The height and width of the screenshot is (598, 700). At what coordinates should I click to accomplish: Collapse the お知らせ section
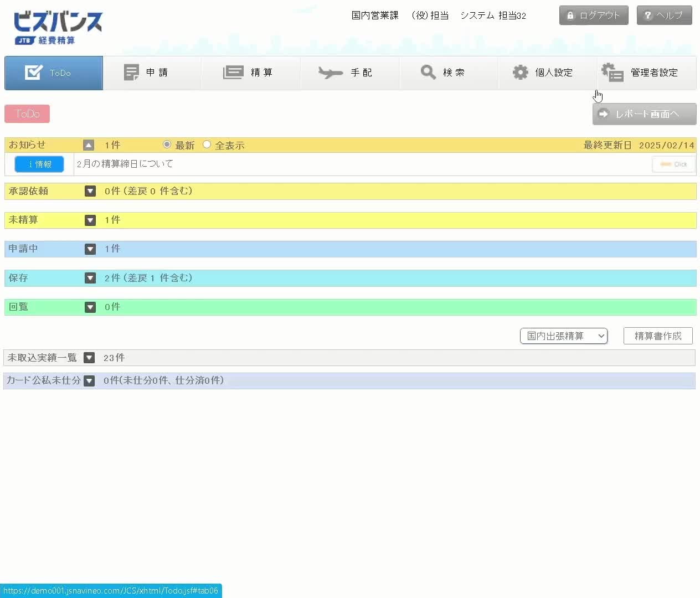click(x=89, y=145)
